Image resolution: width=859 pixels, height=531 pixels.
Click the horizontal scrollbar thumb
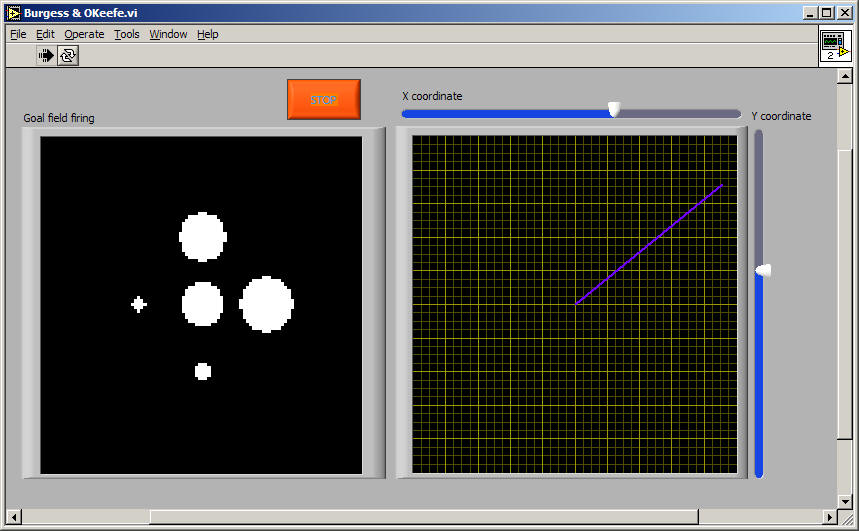[x=424, y=517]
